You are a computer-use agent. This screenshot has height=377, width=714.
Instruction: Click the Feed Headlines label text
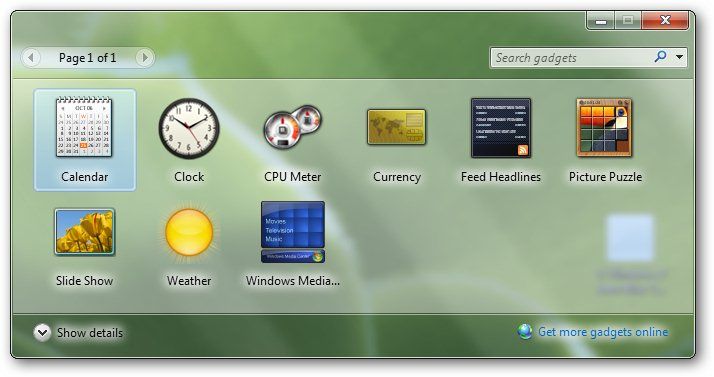[501, 177]
